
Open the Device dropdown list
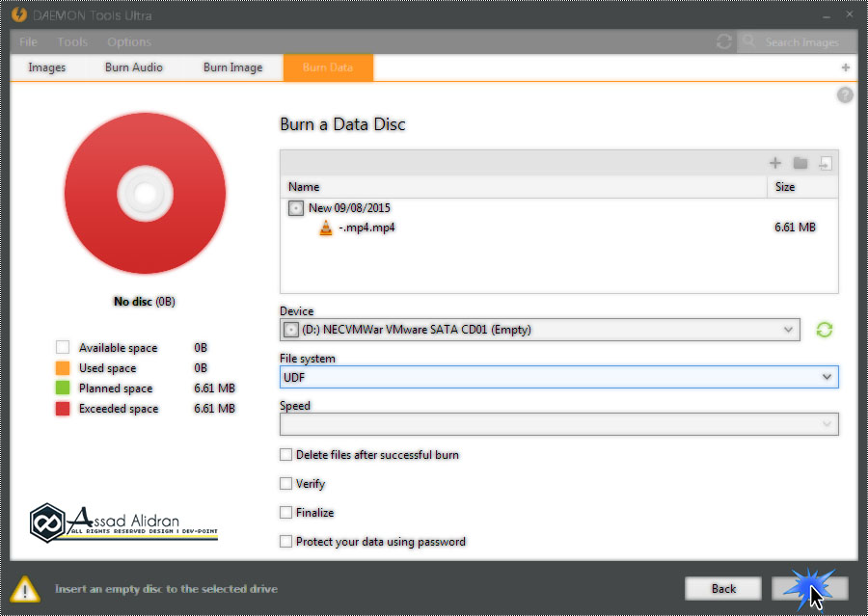(x=540, y=330)
